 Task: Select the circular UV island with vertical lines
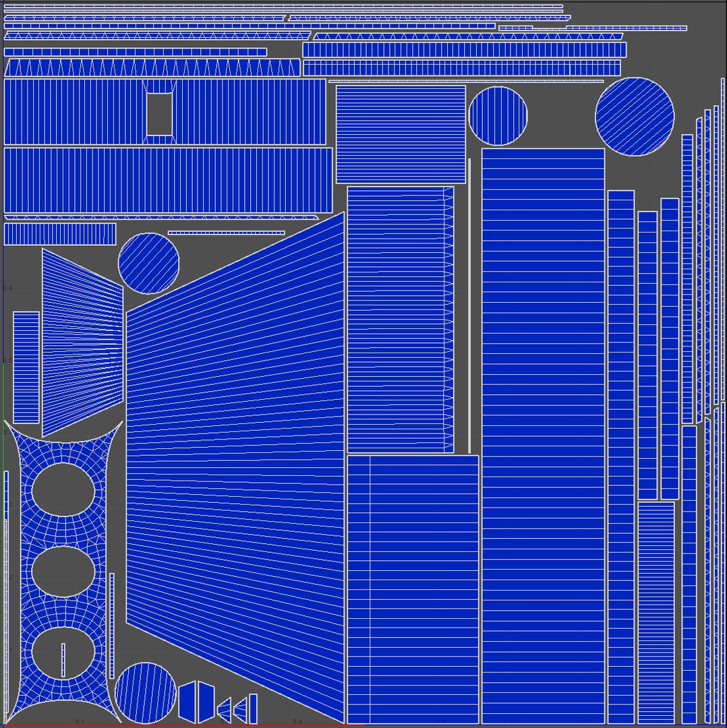pos(498,116)
